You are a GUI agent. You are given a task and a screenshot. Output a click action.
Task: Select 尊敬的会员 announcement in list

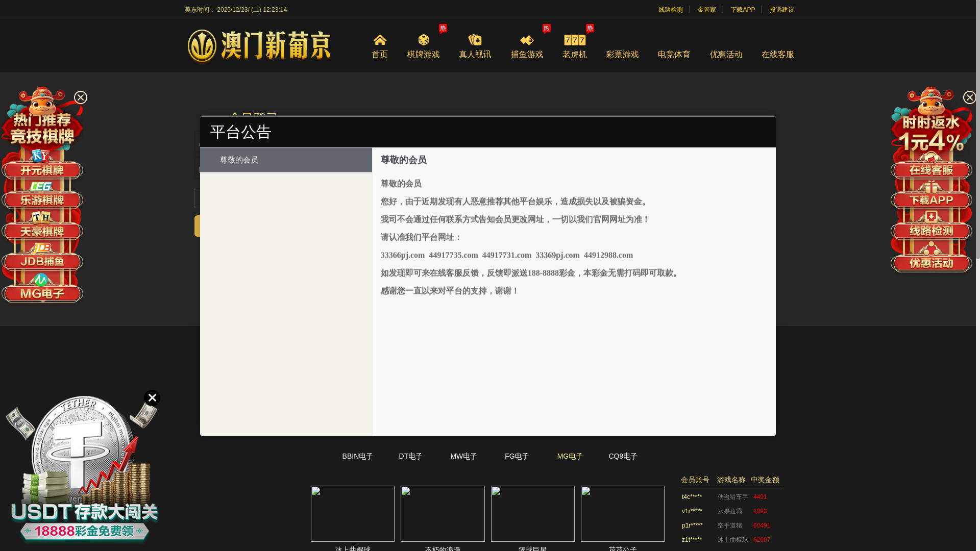[x=286, y=160]
